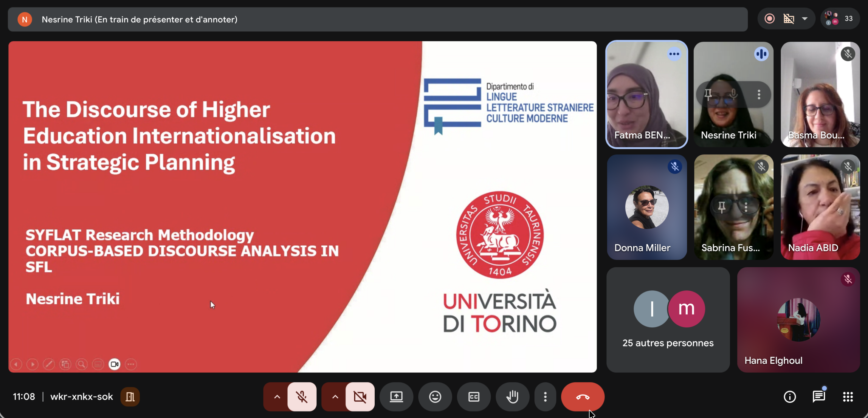
Task: Open Nesrine Triki tile three-dot menu
Action: [759, 94]
